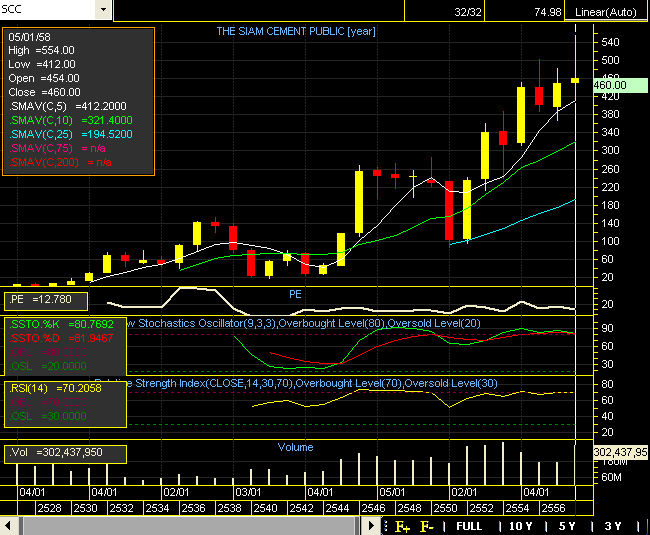
Task: Click the PE panel title
Action: [x=295, y=294]
